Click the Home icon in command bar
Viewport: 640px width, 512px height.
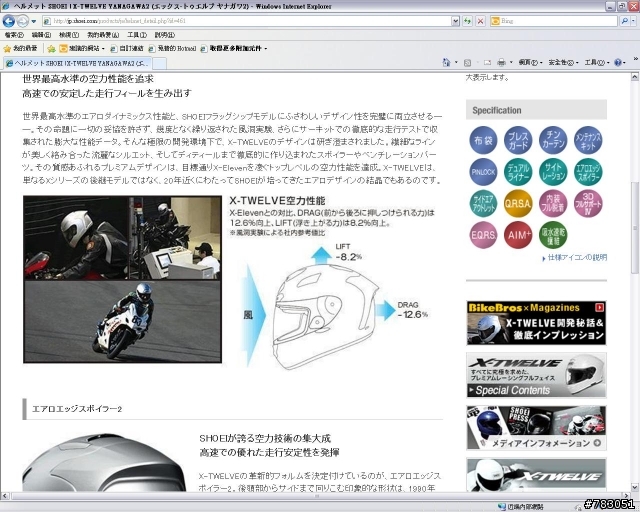pos(446,62)
